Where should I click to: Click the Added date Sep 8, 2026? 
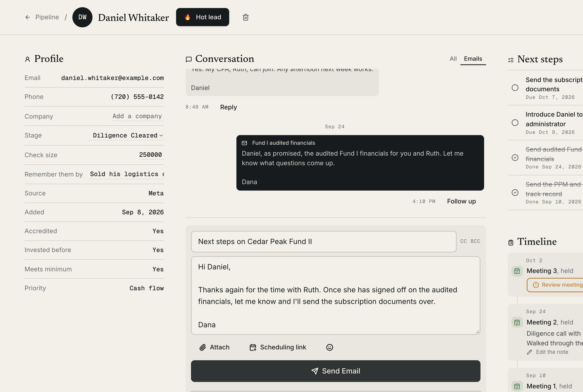pyautogui.click(x=143, y=212)
